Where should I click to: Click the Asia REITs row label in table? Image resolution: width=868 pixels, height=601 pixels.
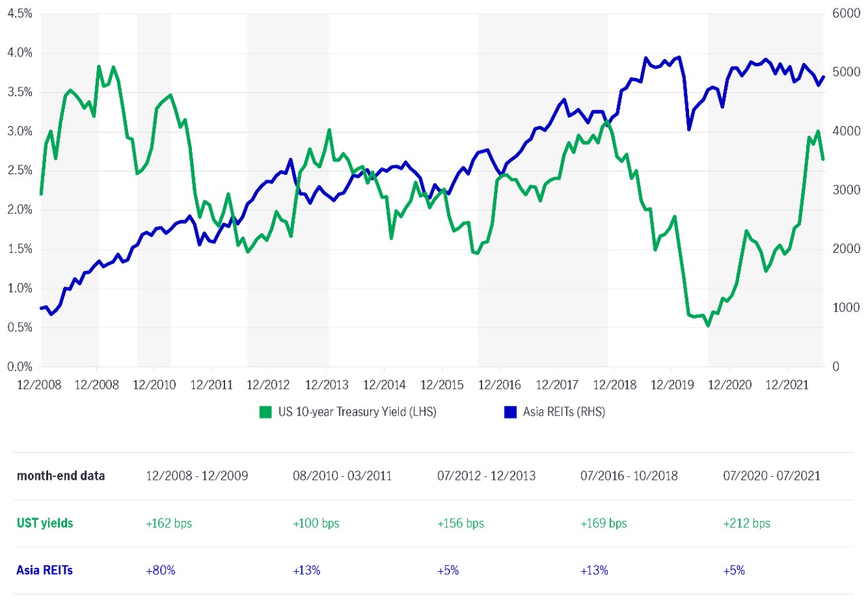[45, 571]
